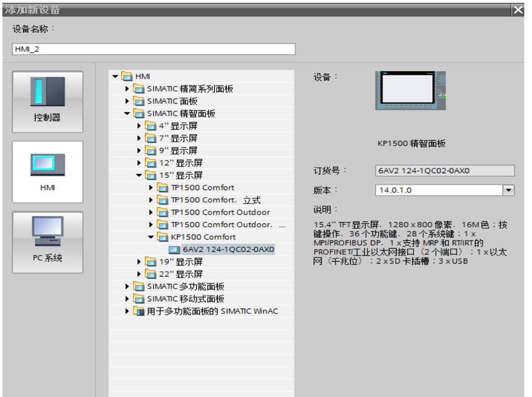Expand SIMATIC 移动式面板 node arrow
Image resolution: width=532 pixels, height=397 pixels.
pos(127,299)
